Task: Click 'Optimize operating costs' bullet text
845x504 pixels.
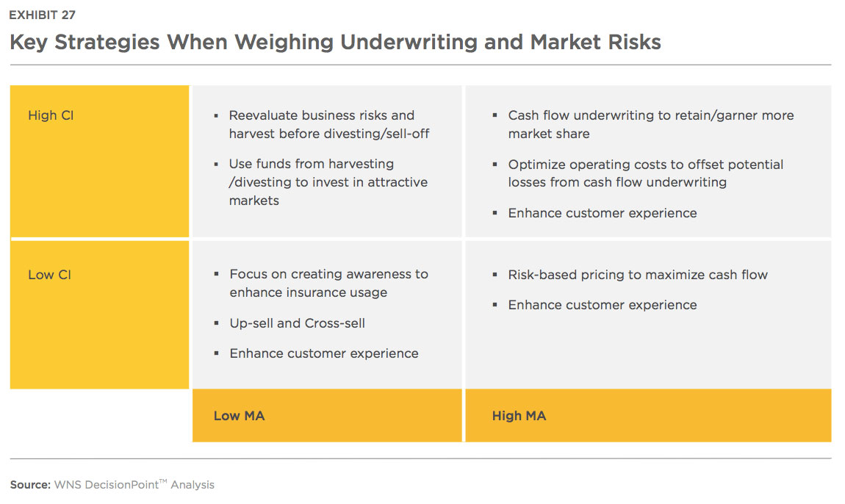Action: (x=646, y=173)
